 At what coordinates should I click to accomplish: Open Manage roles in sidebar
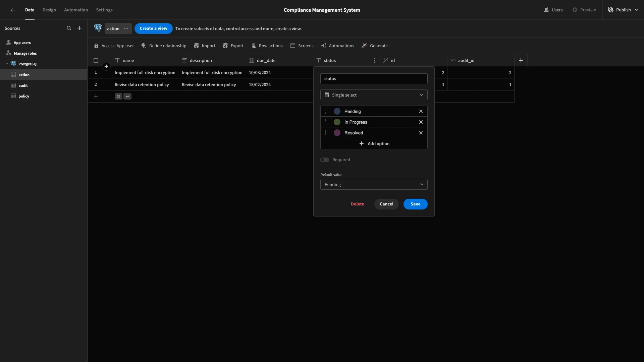[x=44, y=53]
